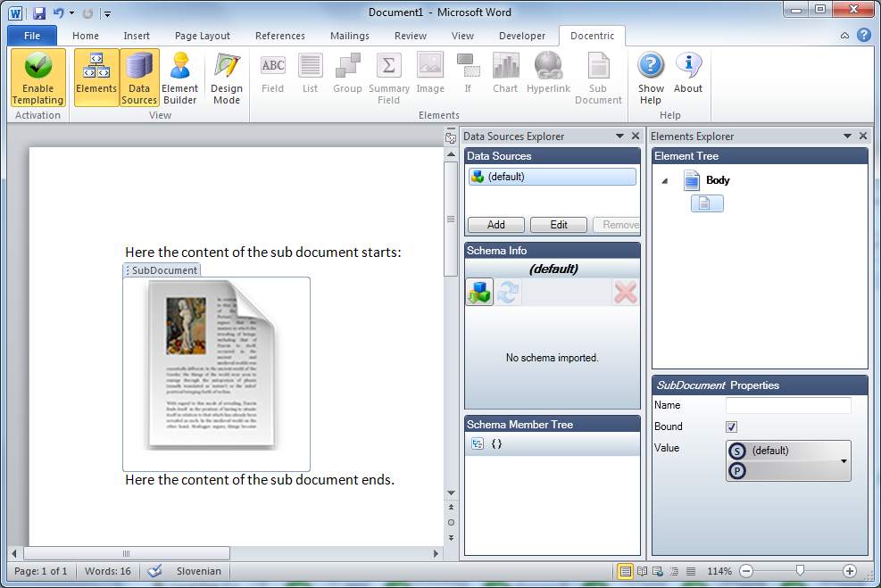Click the Save icon in the quick access toolbar

click(38, 12)
